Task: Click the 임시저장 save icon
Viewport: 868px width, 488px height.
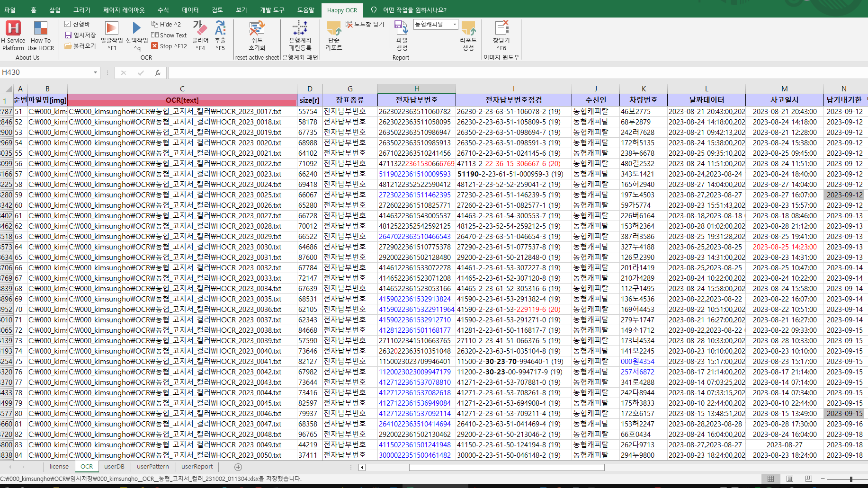Action: (x=68, y=35)
